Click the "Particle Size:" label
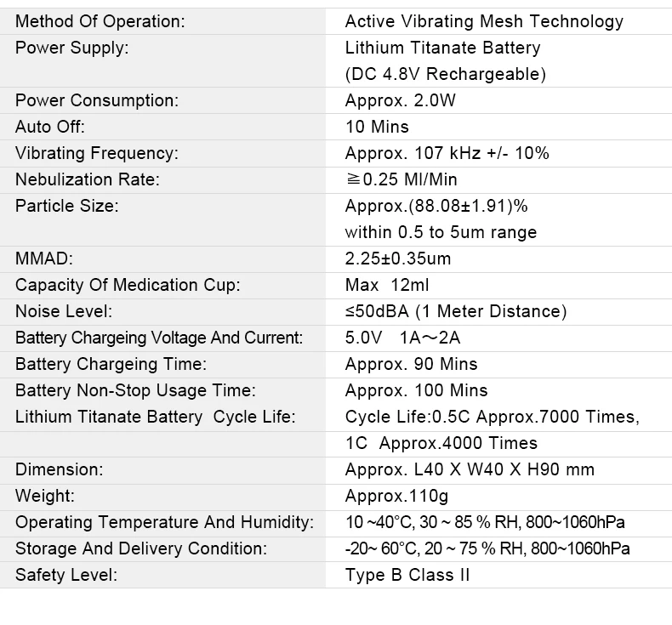The height and width of the screenshot is (625, 672). pos(67,206)
